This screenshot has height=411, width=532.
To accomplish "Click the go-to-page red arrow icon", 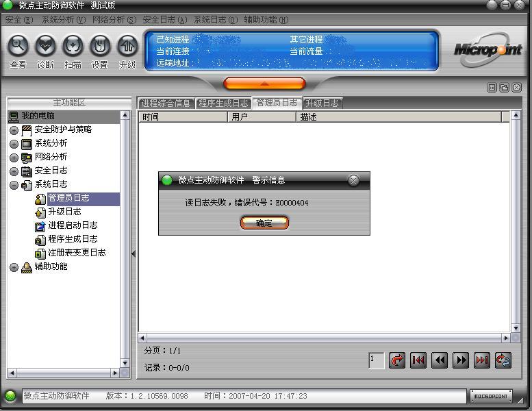I will click(x=396, y=360).
